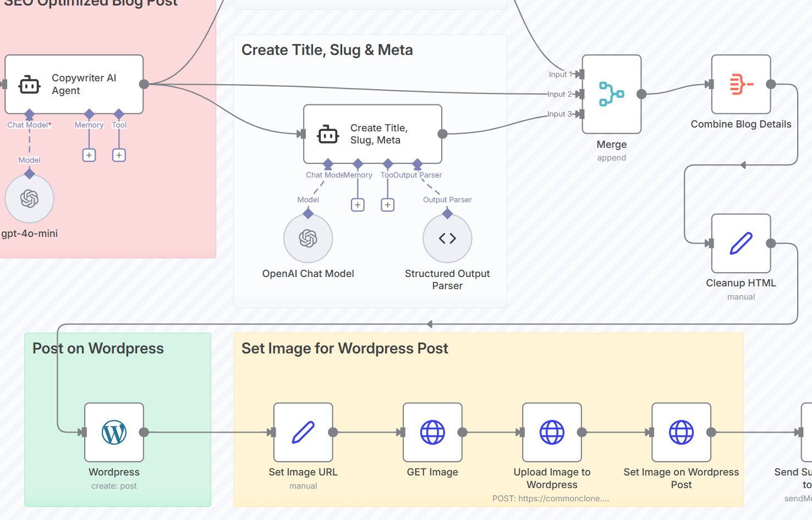812x520 pixels.
Task: Select the Combine Blog Details node
Action: [740, 85]
